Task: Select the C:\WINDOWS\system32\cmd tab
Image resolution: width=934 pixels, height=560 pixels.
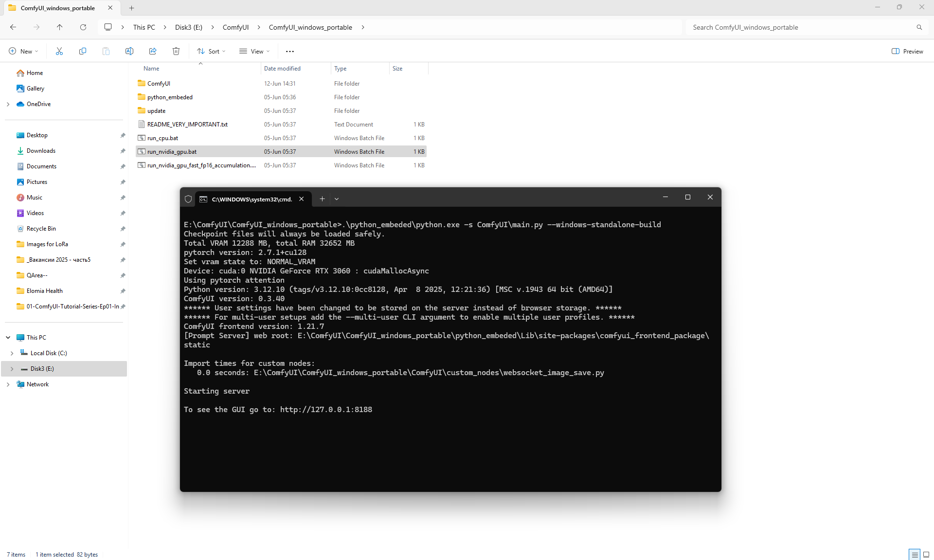Action: pyautogui.click(x=251, y=199)
